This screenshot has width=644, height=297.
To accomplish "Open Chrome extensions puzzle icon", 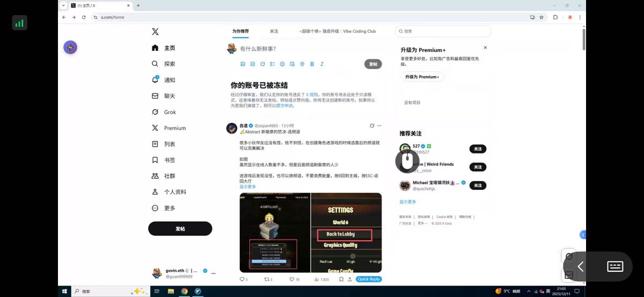I will point(555,17).
